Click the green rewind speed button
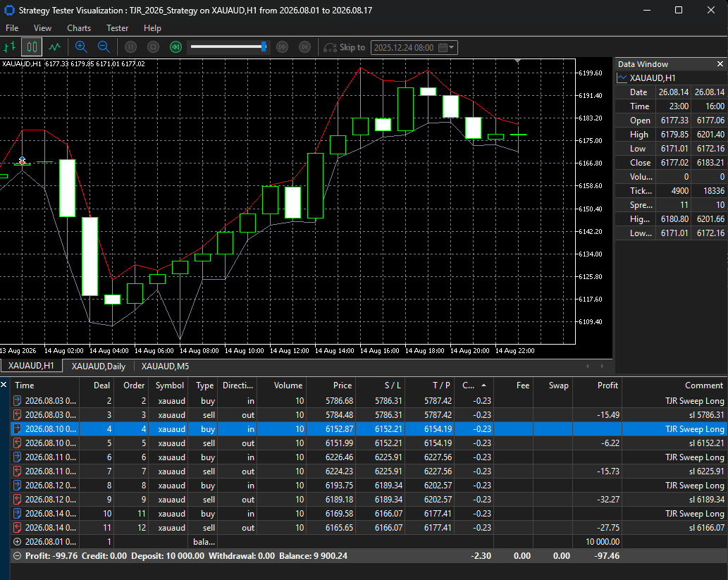Image resolution: width=728 pixels, height=580 pixels. pos(175,47)
